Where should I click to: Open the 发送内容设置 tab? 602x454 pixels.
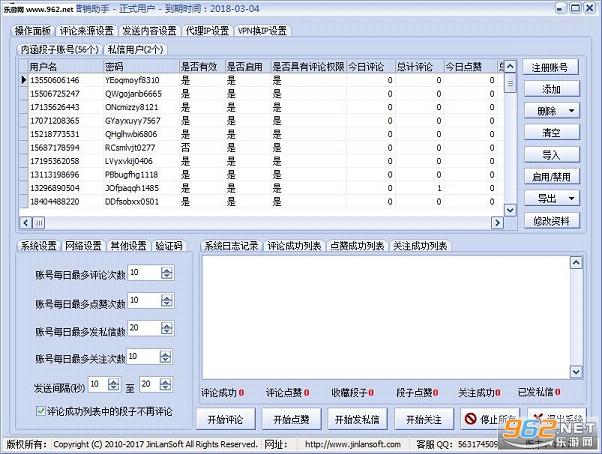149,31
